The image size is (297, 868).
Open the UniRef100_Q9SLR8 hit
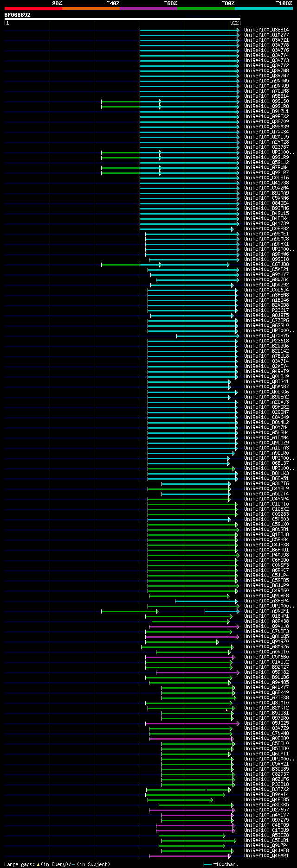pos(266,107)
